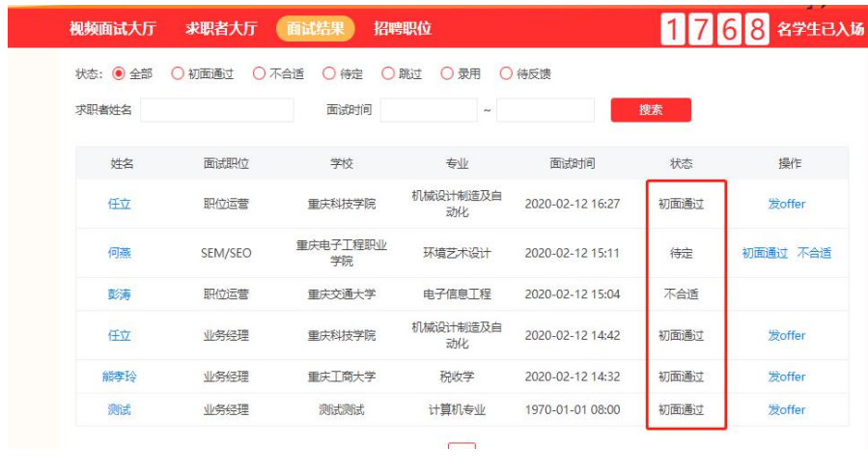
Task: Open the interview end time field
Action: pyautogui.click(x=545, y=110)
